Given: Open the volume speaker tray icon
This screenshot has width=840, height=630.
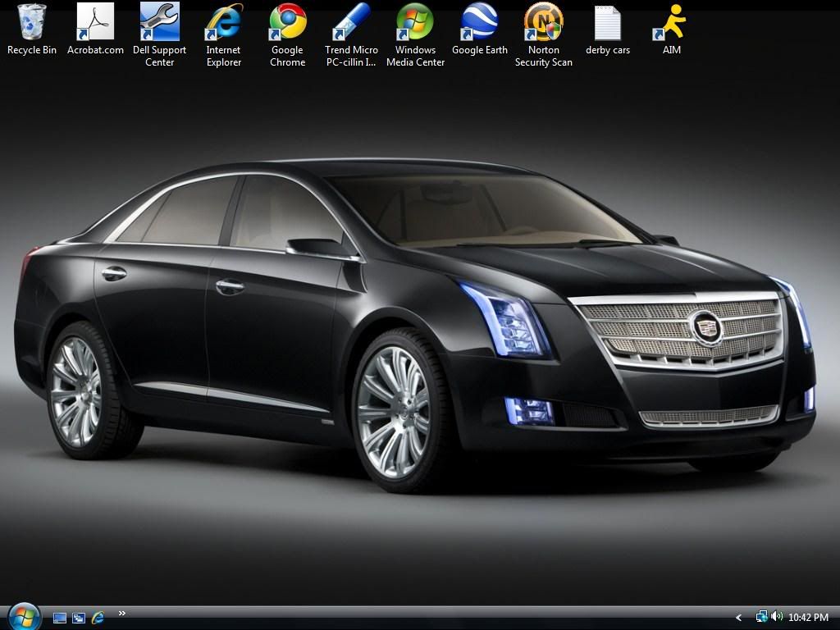Looking at the screenshot, I should 776,617.
